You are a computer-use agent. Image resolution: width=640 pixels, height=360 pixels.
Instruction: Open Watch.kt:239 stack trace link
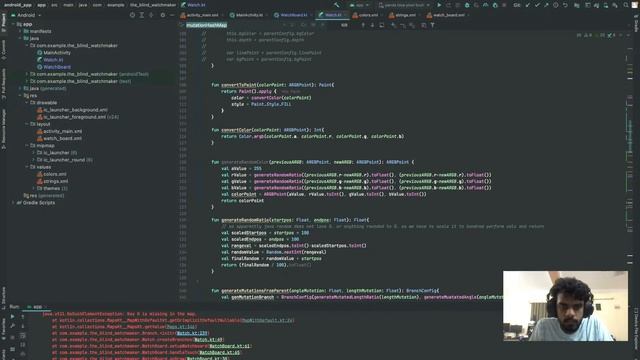point(191,333)
